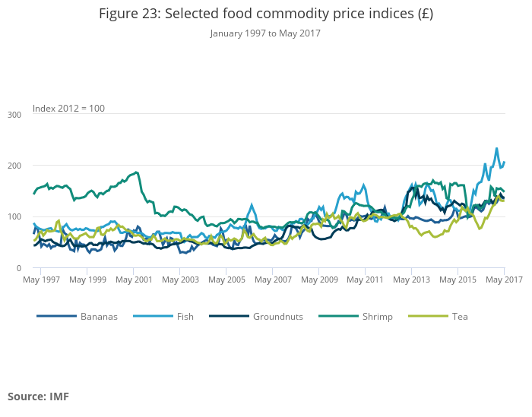The width and height of the screenshot is (532, 417).
Task: Click the 'May 2017' x-axis label
Action: pyautogui.click(x=504, y=280)
